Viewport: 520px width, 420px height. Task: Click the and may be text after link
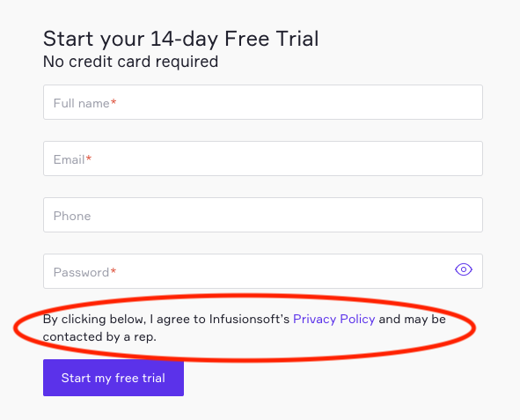pyautogui.click(x=413, y=319)
